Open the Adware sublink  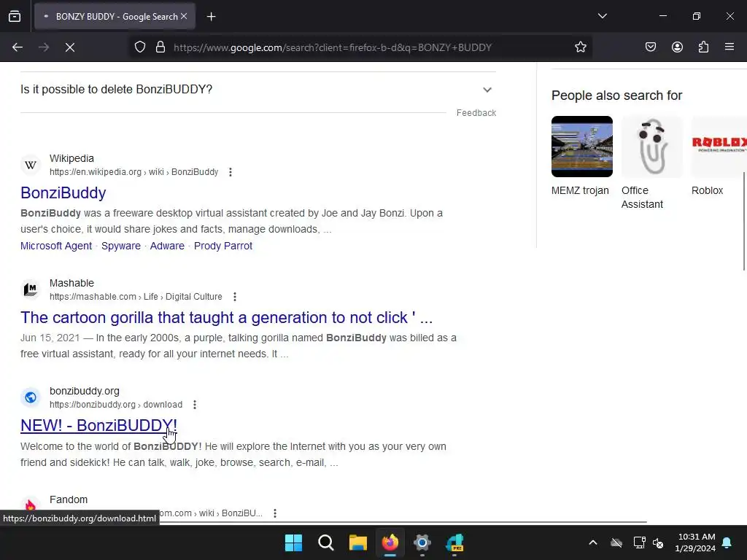click(x=167, y=246)
